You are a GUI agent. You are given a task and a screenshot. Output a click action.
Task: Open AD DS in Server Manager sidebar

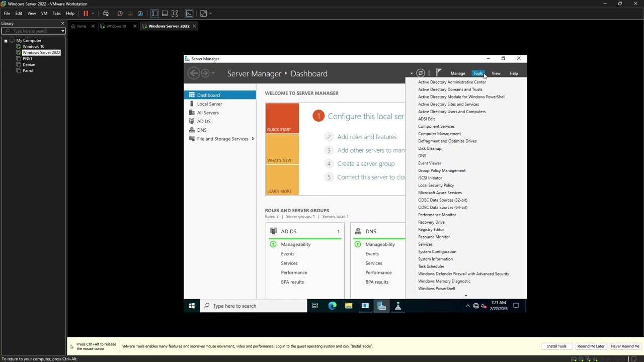220,121
